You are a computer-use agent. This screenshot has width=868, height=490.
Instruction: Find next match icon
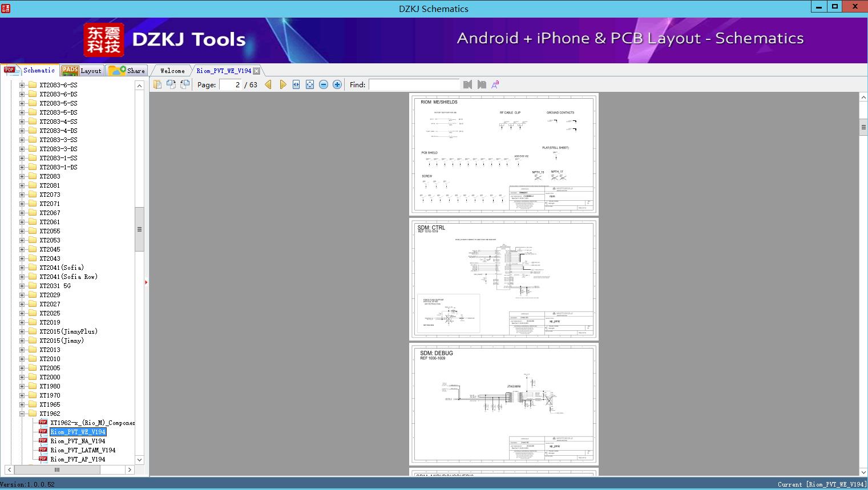pos(482,84)
